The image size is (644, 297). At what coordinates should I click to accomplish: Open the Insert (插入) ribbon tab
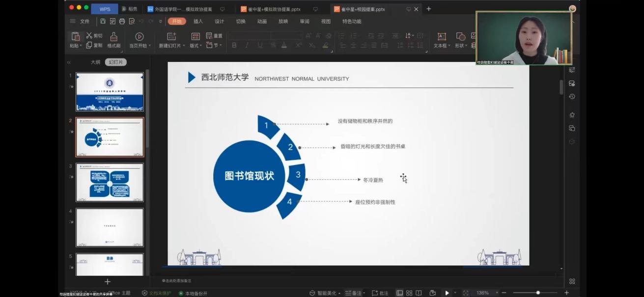pyautogui.click(x=198, y=22)
